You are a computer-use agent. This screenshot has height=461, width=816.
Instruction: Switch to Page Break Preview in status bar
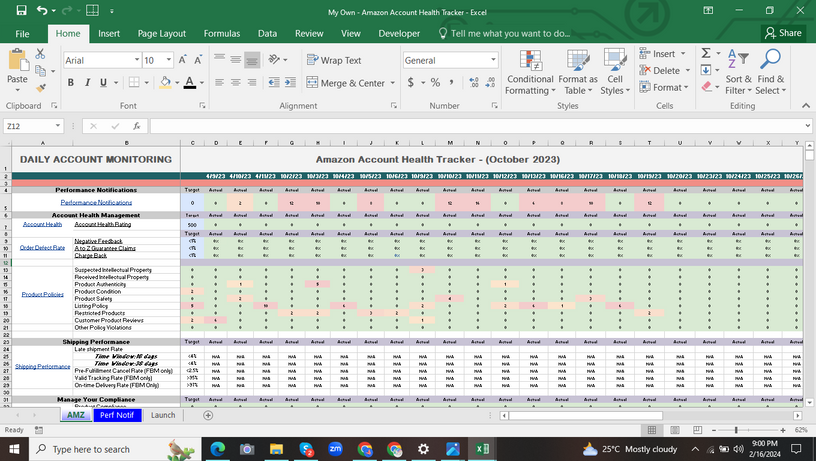697,430
